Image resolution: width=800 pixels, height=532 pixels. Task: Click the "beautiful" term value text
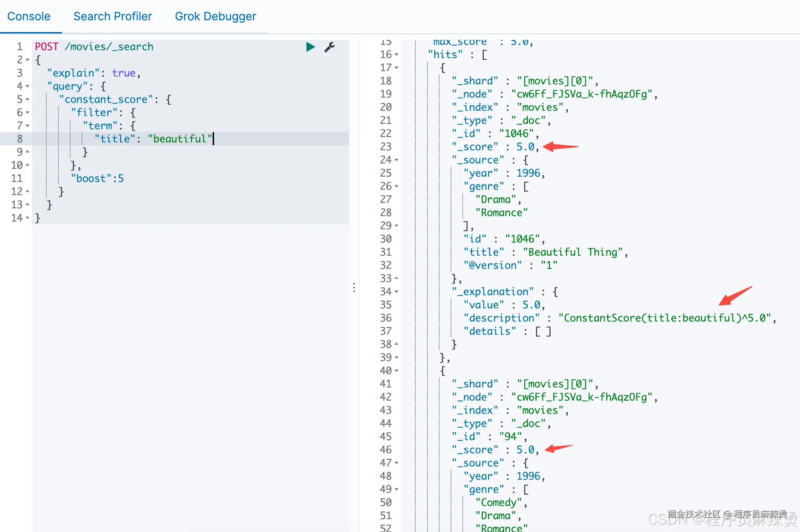[x=180, y=139]
